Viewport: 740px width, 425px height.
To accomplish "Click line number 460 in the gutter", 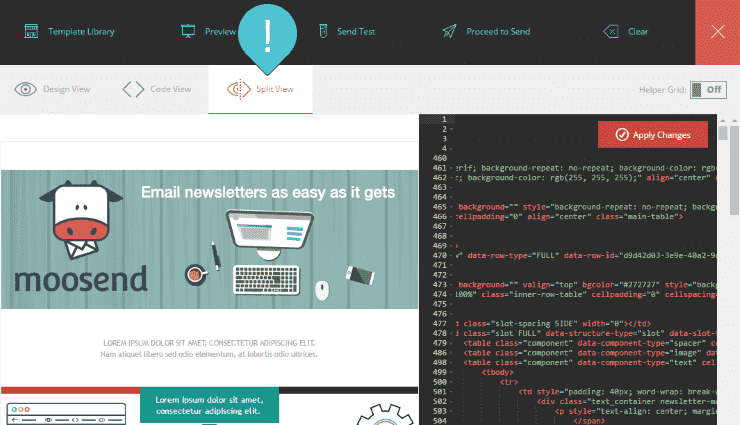I will (439, 158).
